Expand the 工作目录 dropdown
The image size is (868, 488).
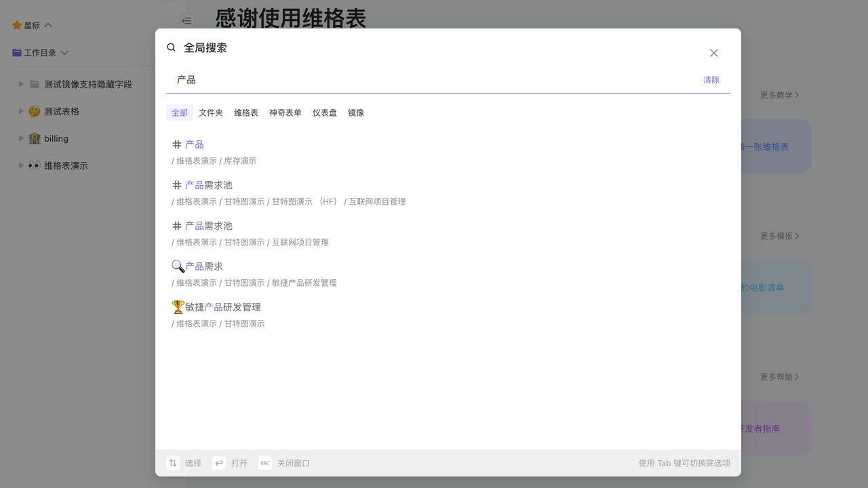(64, 53)
